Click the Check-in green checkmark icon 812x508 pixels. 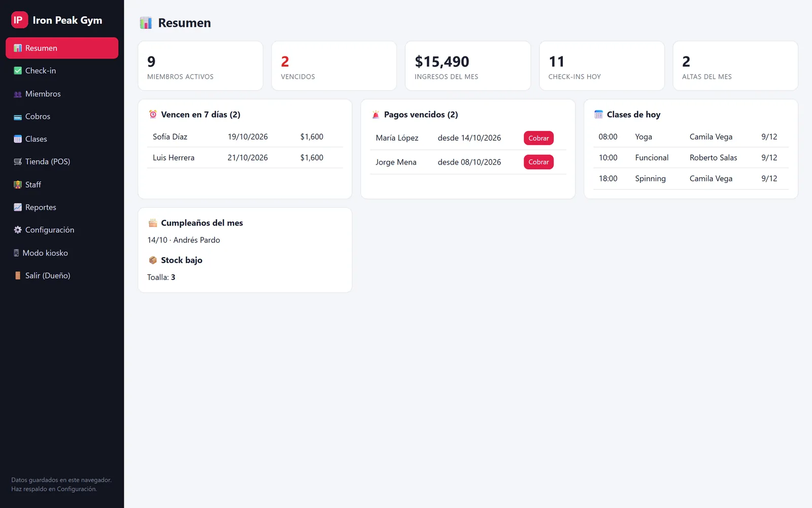pos(18,71)
